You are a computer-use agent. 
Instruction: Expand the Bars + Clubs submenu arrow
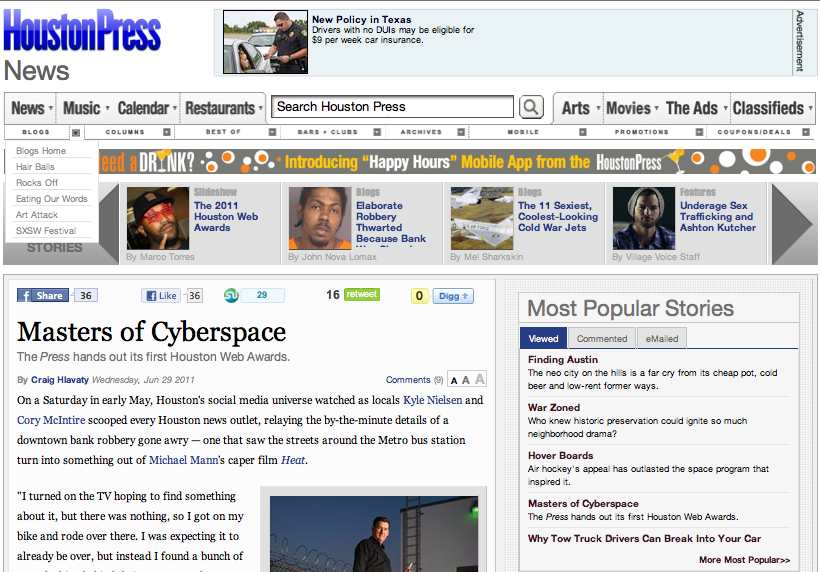377,132
